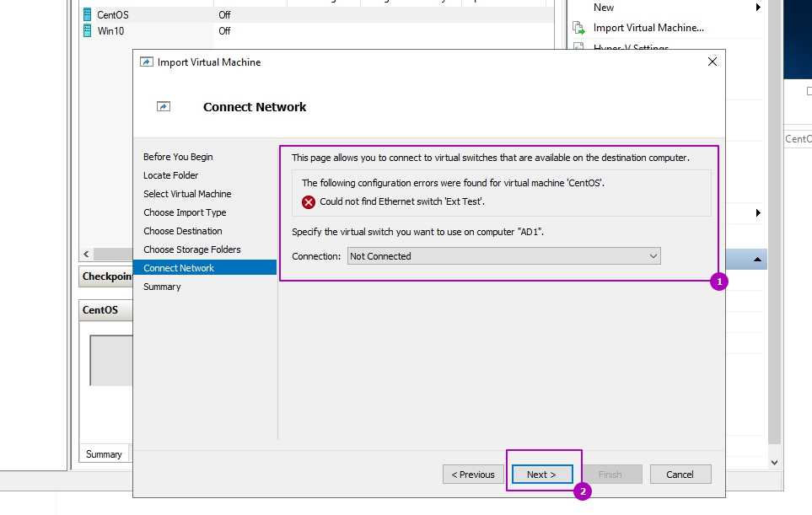Open the Connection virtual switch dropdown

pos(503,256)
